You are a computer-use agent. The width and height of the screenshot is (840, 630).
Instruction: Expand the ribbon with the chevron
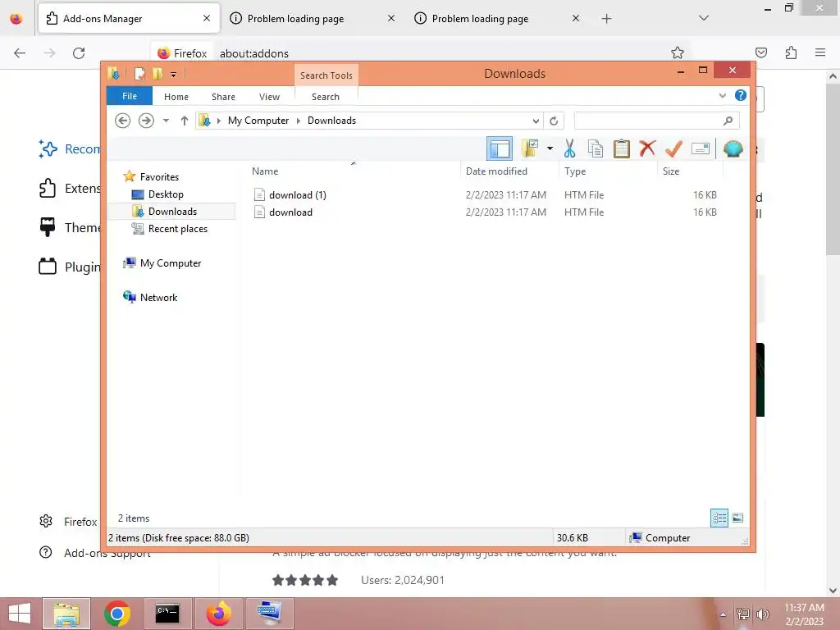click(722, 95)
